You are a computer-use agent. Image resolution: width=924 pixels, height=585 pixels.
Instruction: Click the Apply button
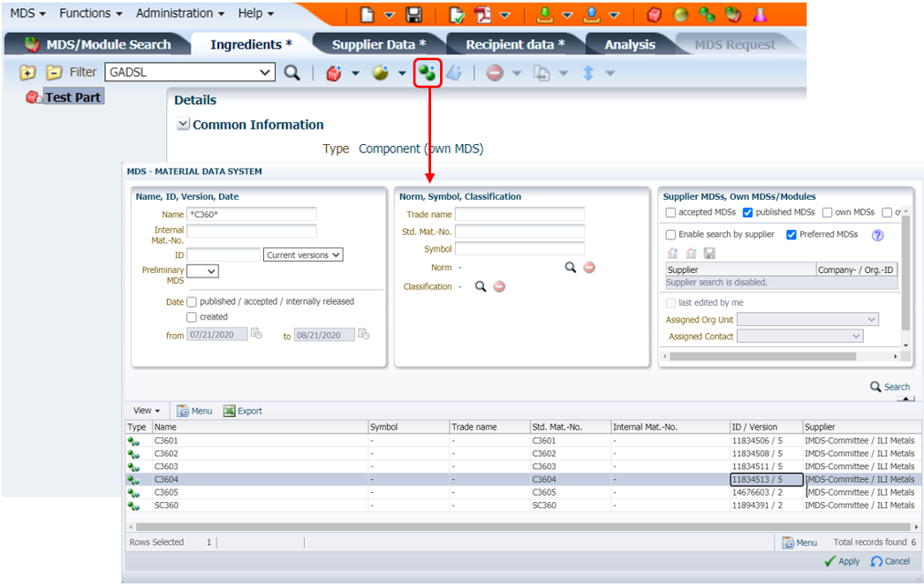(x=842, y=561)
